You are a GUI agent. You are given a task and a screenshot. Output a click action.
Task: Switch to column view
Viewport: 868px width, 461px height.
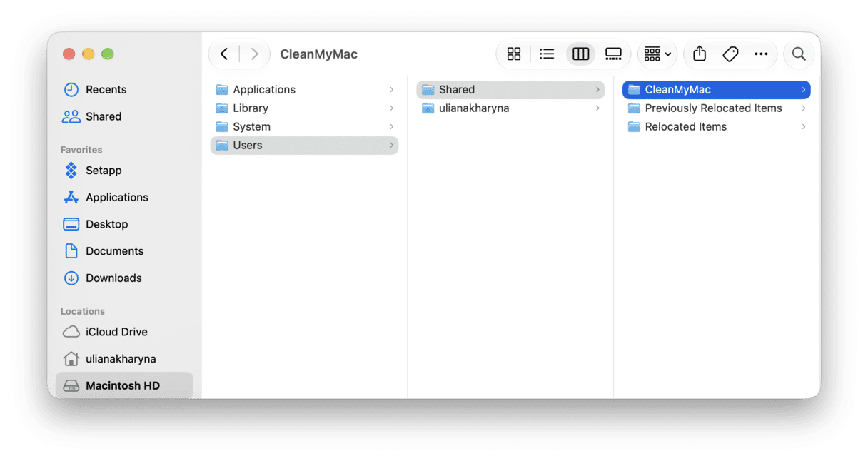(x=580, y=54)
